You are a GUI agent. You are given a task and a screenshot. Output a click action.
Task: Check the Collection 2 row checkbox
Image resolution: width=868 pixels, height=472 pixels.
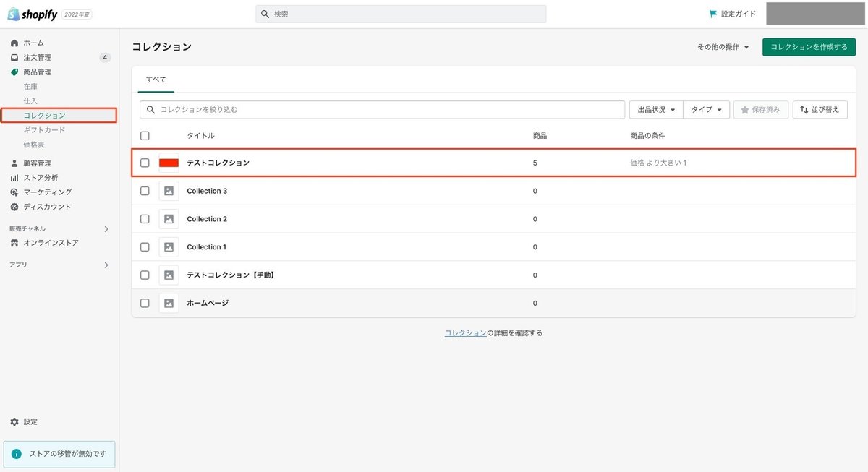tap(145, 219)
